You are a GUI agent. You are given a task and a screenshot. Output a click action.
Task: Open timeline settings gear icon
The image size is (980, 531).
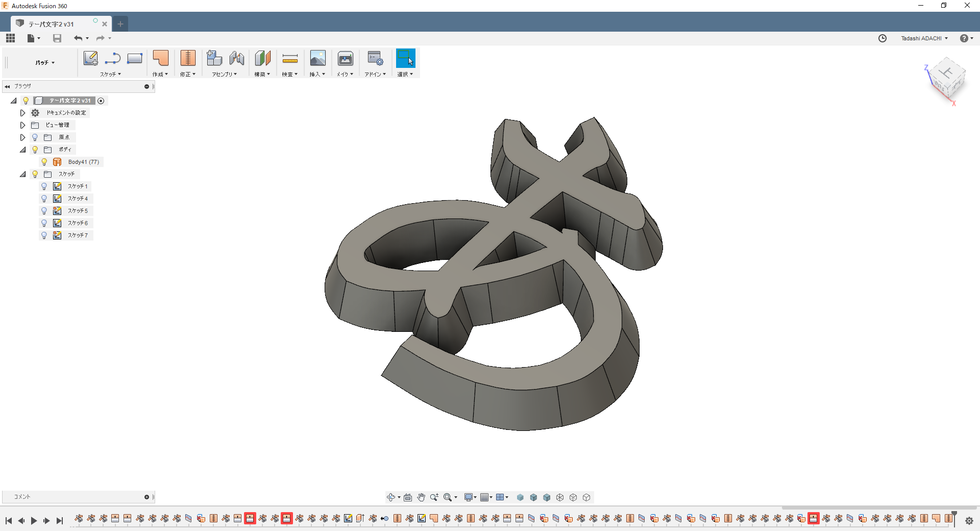pyautogui.click(x=969, y=521)
